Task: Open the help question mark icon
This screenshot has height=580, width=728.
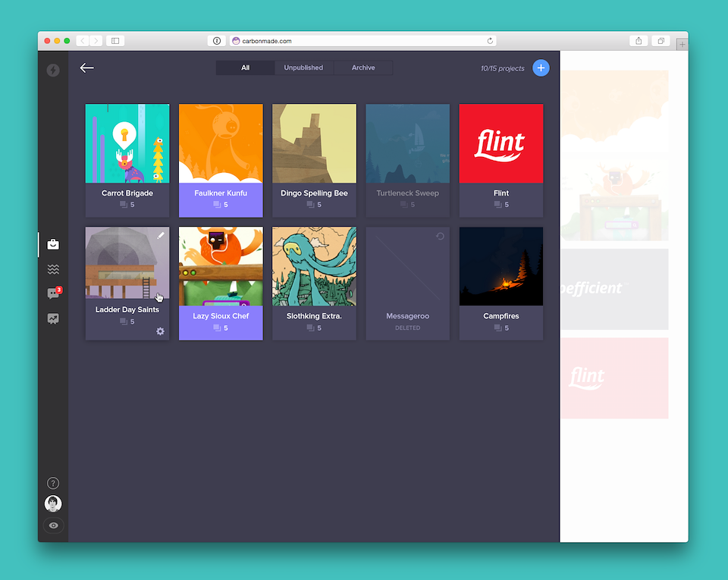Action: pyautogui.click(x=53, y=483)
